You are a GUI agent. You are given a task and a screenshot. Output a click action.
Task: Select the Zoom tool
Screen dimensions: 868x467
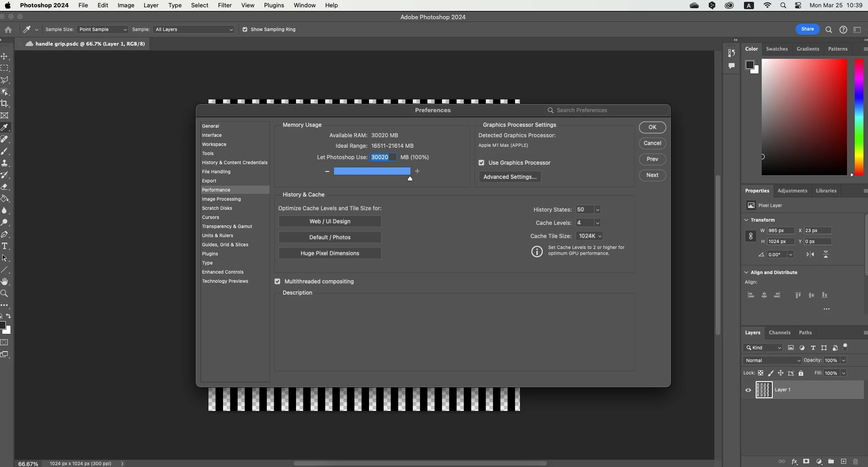[5, 293]
